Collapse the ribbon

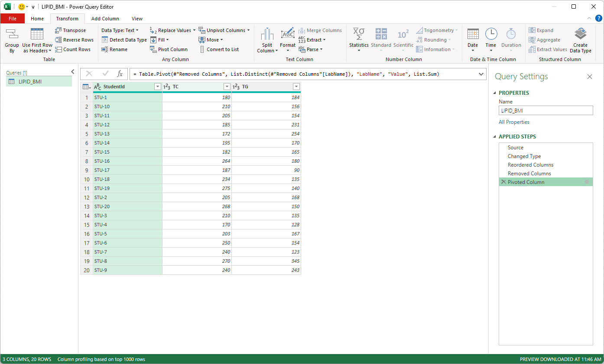[x=589, y=18]
